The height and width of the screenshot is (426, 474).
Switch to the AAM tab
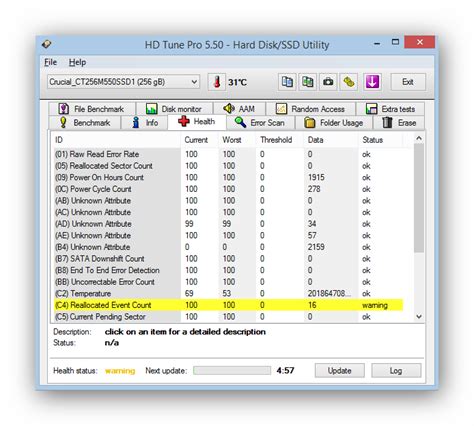tap(239, 109)
